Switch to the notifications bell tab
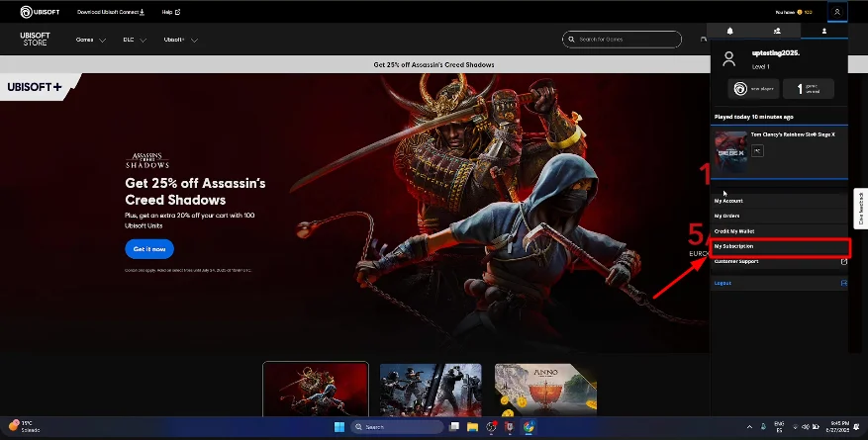This screenshot has height=440, width=868. pos(729,31)
